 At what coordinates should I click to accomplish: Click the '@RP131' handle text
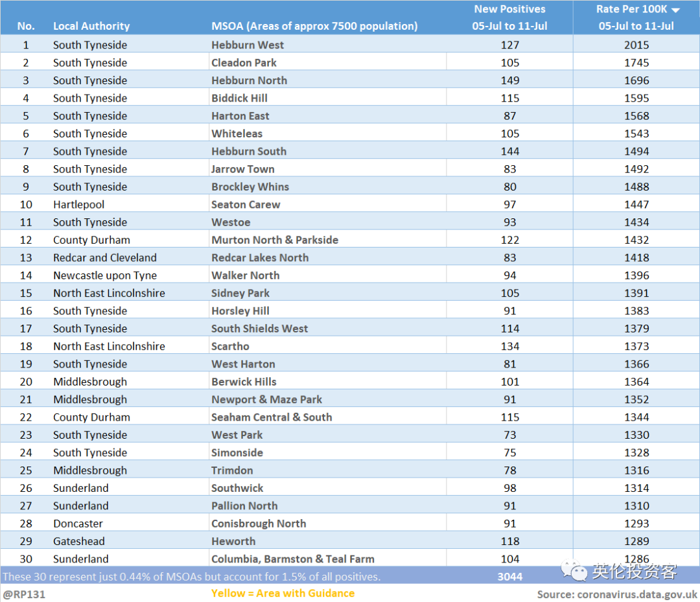tap(24, 594)
